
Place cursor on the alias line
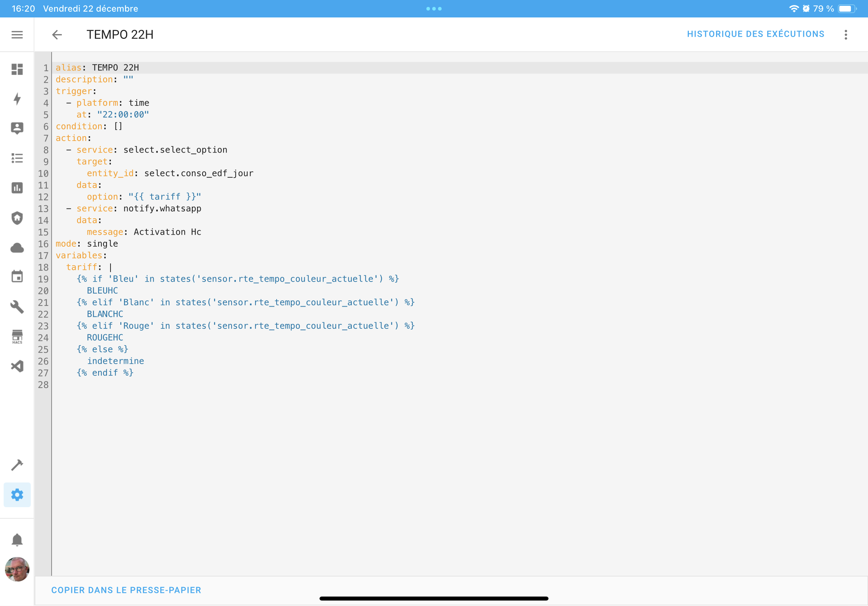tap(460, 68)
